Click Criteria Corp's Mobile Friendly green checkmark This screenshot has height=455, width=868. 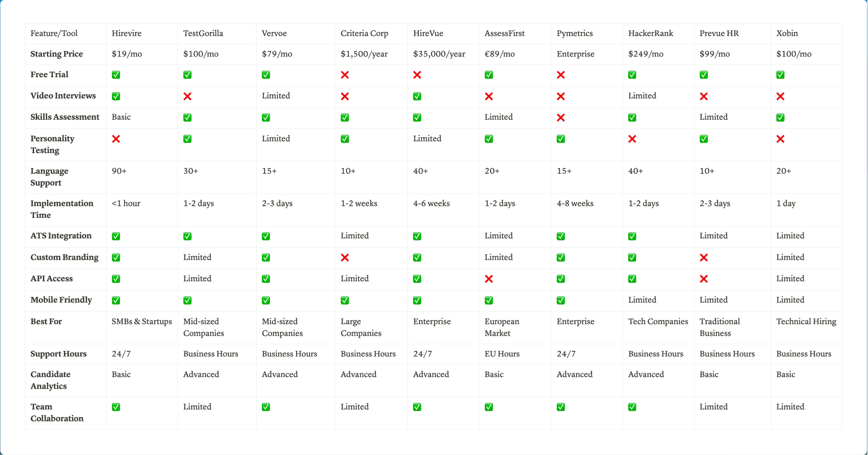tap(344, 300)
